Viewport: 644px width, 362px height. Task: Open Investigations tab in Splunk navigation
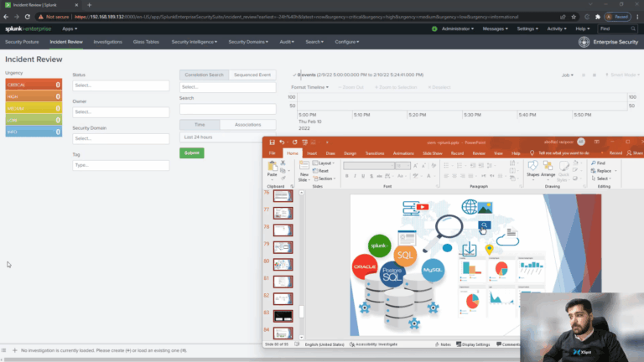pos(107,42)
